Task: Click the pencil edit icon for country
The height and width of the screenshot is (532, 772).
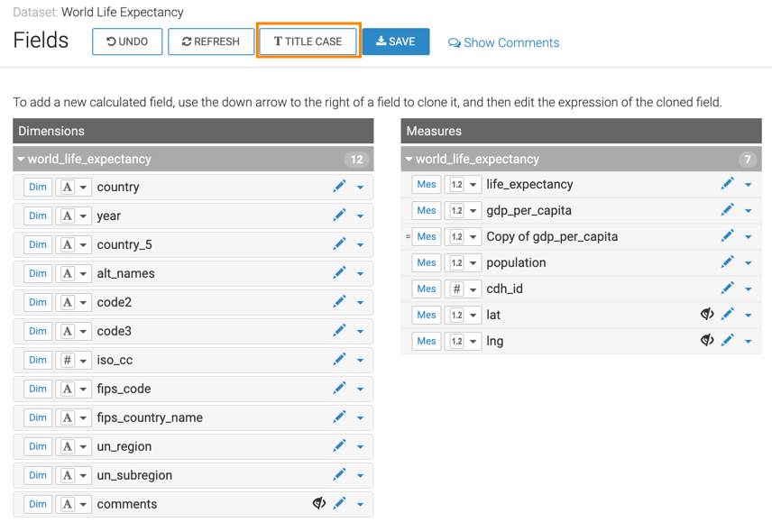Action: 339,187
